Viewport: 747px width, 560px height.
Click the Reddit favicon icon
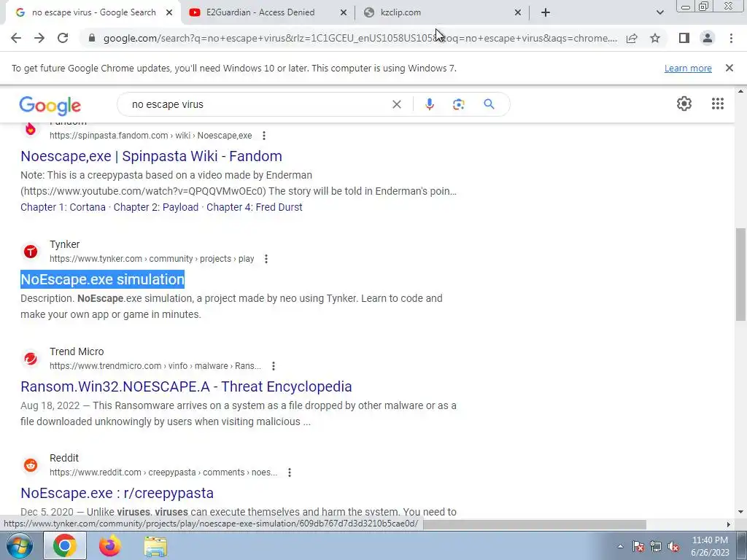pos(31,465)
